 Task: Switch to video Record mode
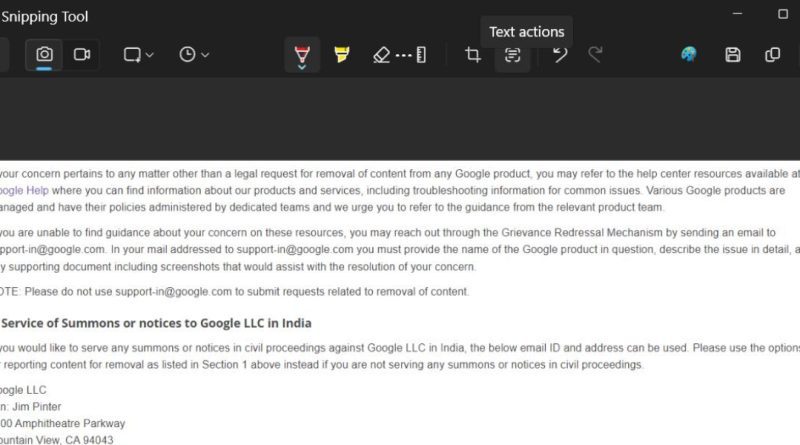tap(82, 54)
